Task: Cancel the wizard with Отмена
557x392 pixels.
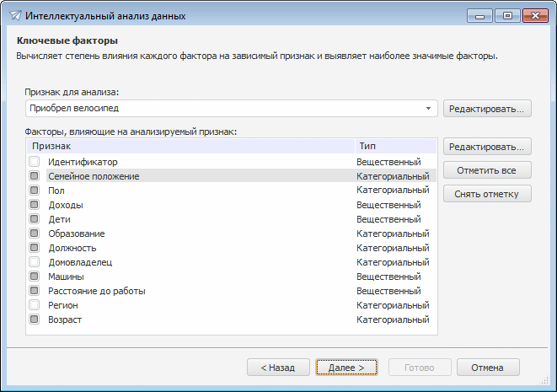Action: [x=488, y=368]
